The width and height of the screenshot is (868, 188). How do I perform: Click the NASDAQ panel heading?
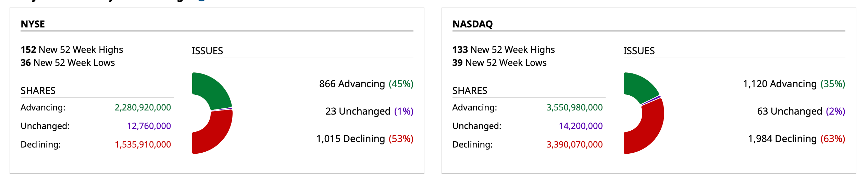tap(472, 24)
